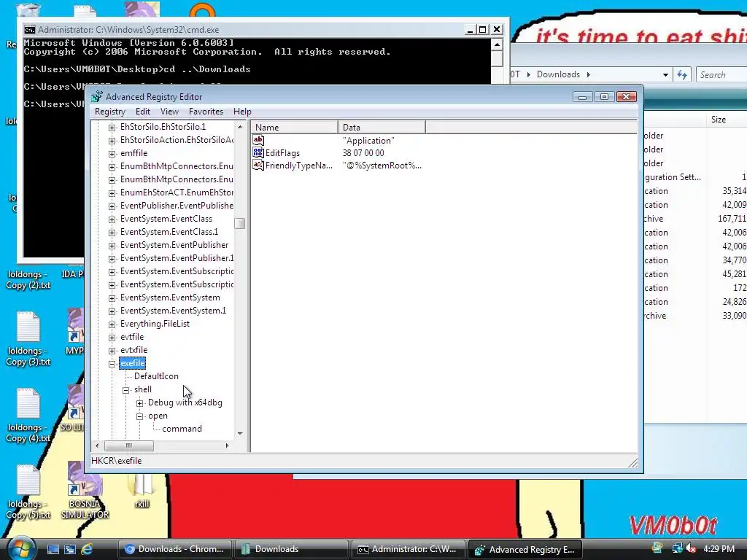The height and width of the screenshot is (560, 747).
Task: Open the rkill desktop folder
Action: click(x=142, y=491)
